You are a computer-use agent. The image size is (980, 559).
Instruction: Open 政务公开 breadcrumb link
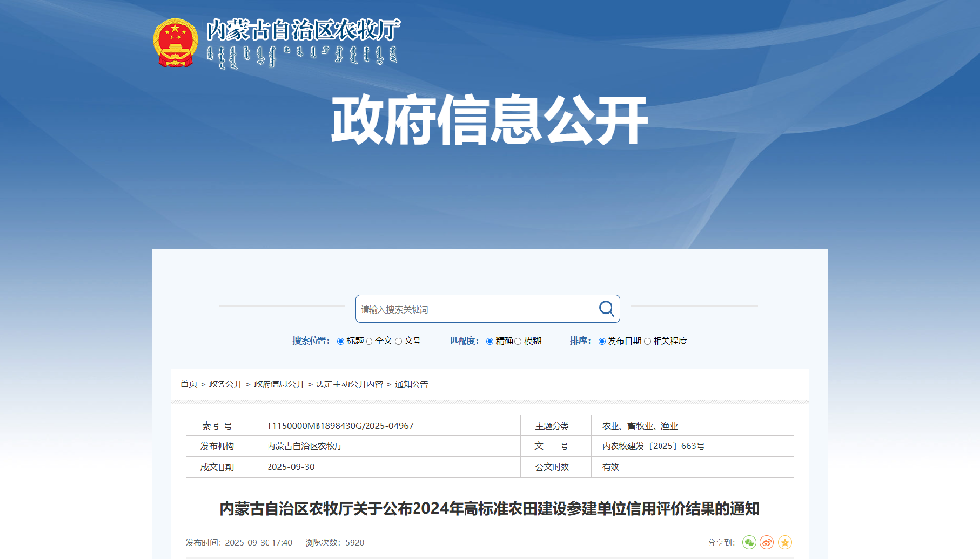click(x=225, y=383)
